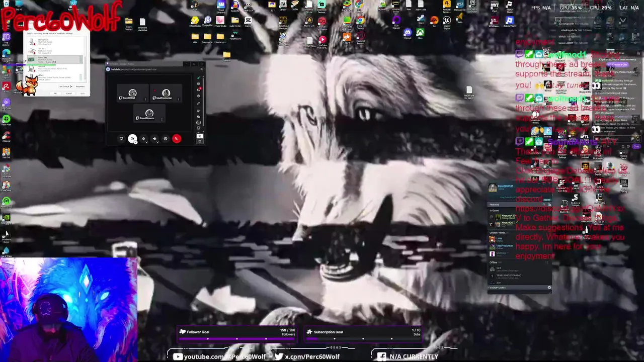Viewport: 644px width, 362px height.
Task: Open options menu on BoredStreamz guest tile
Action: pyautogui.click(x=162, y=119)
